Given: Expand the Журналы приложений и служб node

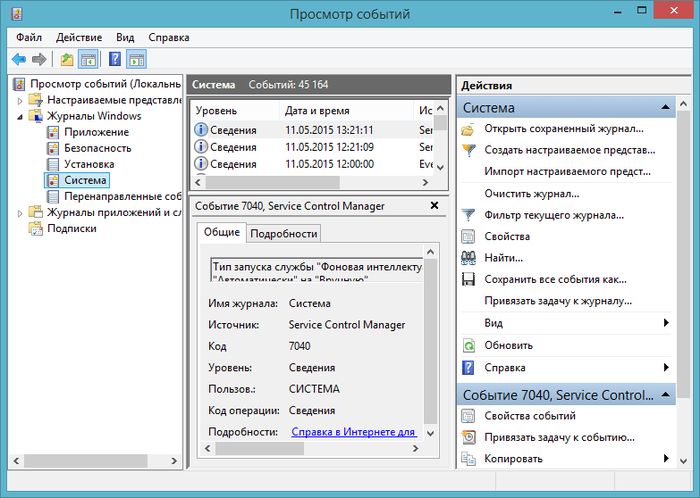Looking at the screenshot, I should (x=21, y=212).
